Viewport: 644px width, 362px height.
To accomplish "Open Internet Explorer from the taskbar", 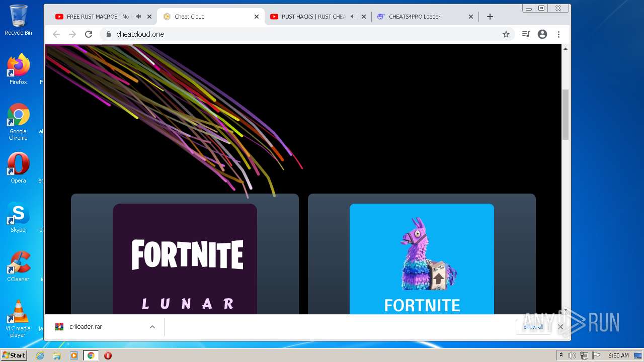I will pyautogui.click(x=40, y=355).
